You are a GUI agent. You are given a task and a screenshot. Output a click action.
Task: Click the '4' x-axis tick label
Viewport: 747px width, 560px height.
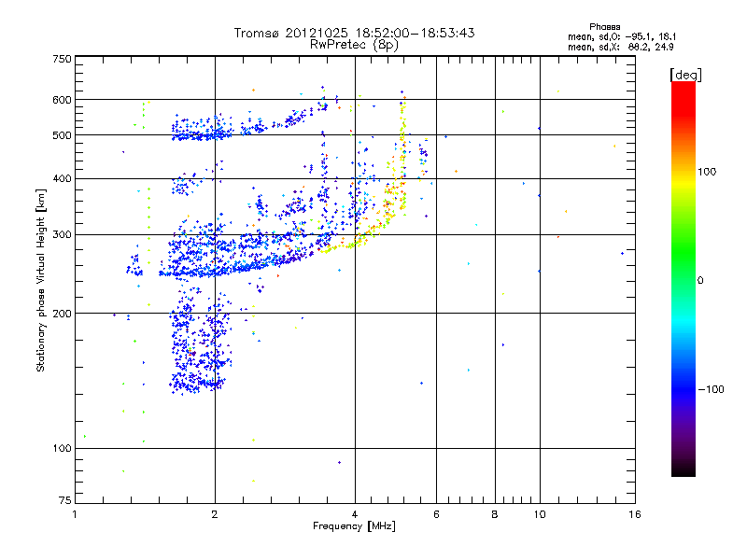click(x=355, y=514)
